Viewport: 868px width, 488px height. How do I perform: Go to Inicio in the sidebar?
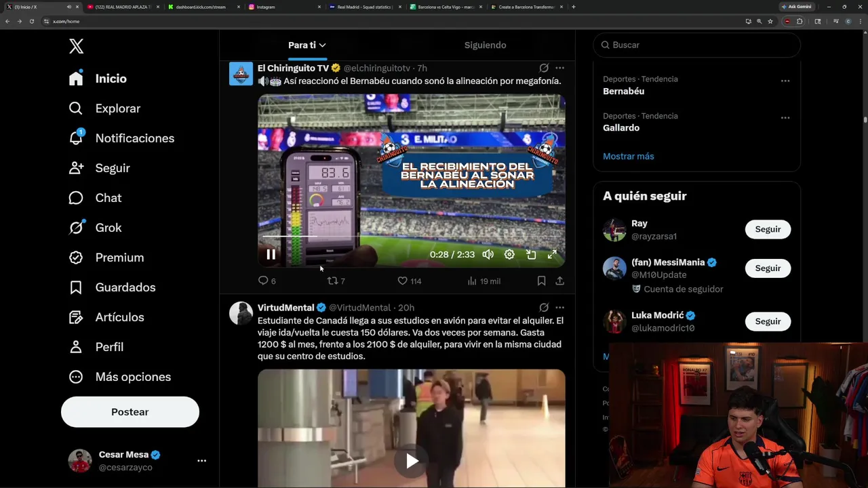tap(98, 79)
